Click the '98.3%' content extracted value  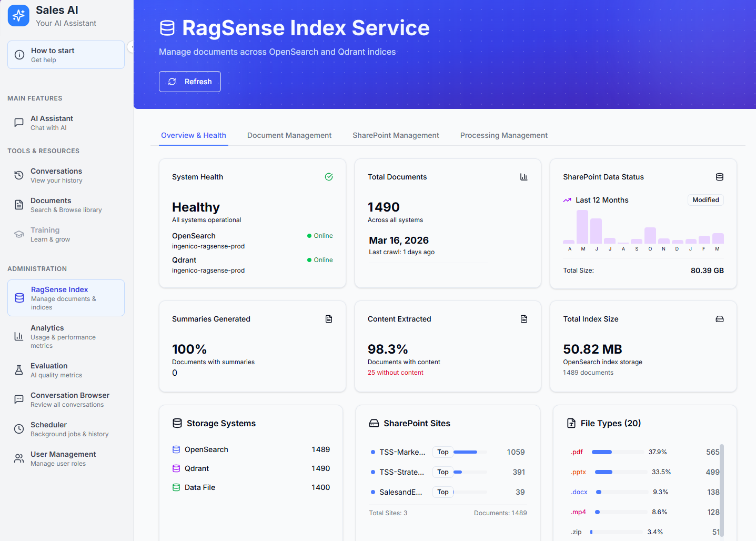(x=388, y=349)
